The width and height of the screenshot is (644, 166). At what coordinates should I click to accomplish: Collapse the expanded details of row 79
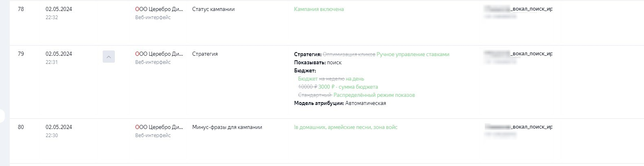(x=108, y=57)
